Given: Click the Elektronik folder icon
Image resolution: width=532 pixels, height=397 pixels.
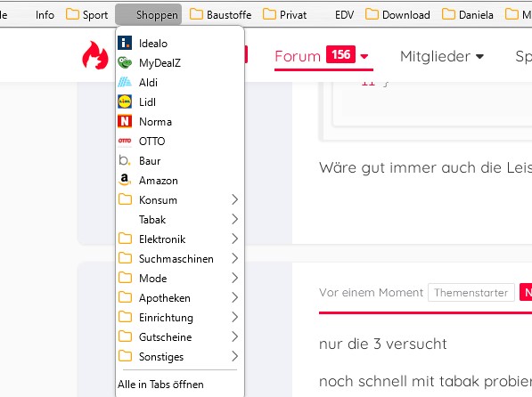Looking at the screenshot, I should (x=125, y=239).
